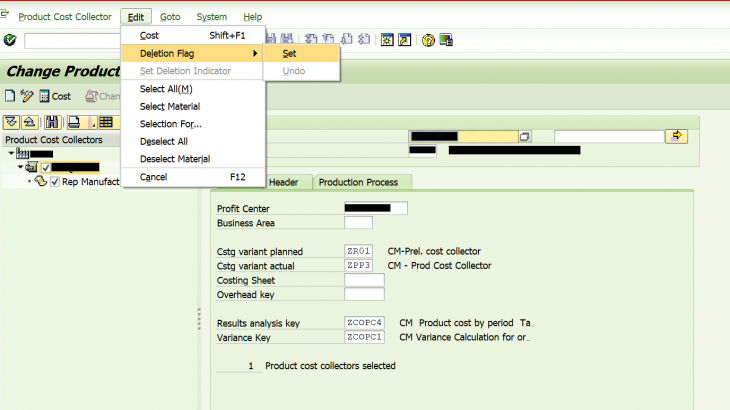The width and height of the screenshot is (730, 410).
Task: Click the Results analysis key field ZCOPC4
Action: click(364, 323)
